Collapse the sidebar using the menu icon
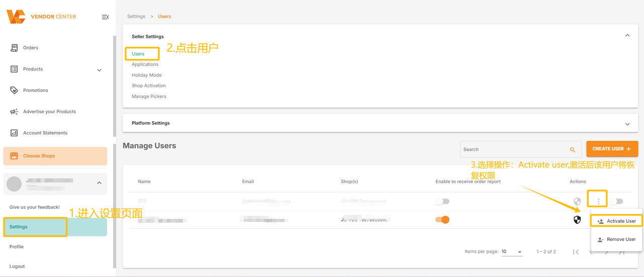The width and height of the screenshot is (644, 277). click(x=105, y=17)
